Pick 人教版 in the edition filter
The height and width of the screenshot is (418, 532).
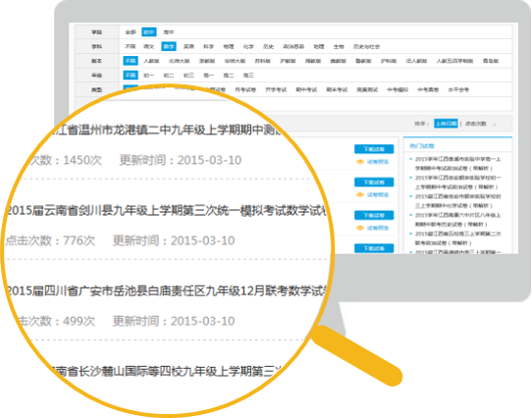pyautogui.click(x=151, y=61)
